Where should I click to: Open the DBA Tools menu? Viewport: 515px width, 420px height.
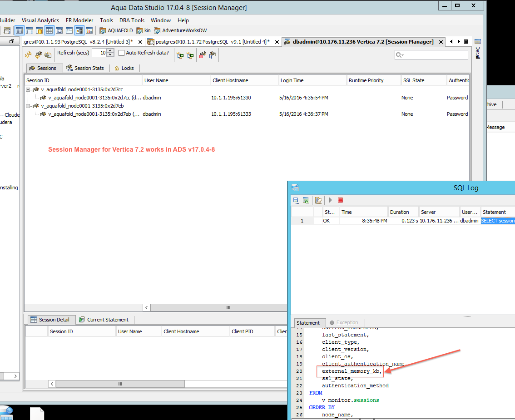tap(132, 20)
